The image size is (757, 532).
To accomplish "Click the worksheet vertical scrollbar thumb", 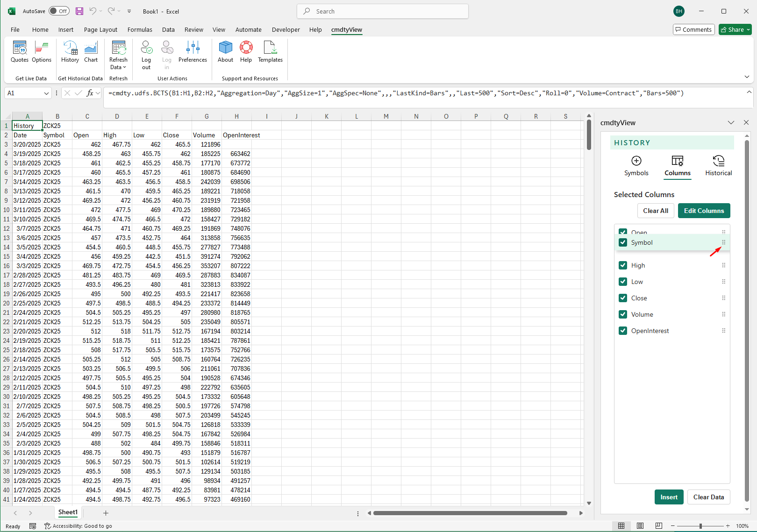I will click(x=589, y=135).
